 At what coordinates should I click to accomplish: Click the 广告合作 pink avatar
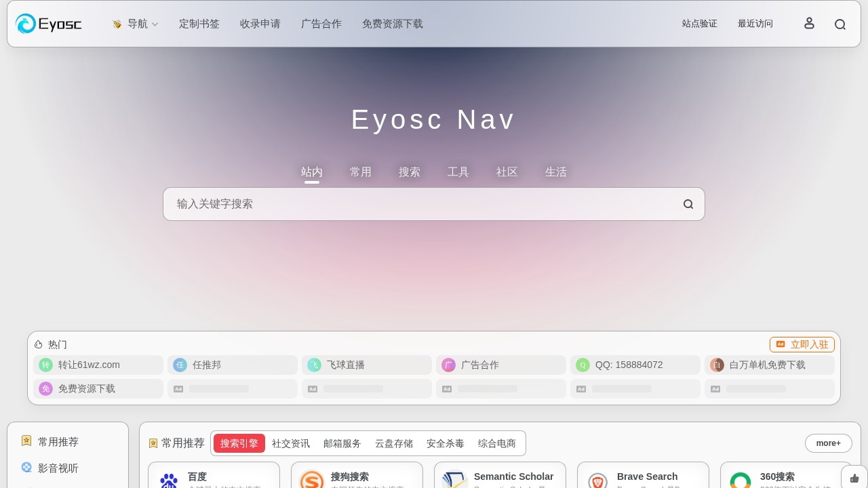[448, 365]
